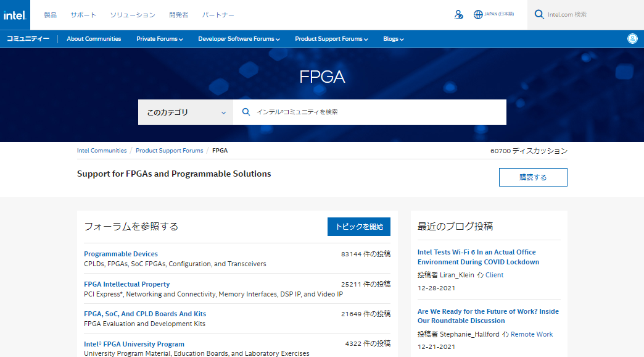Screen dimensions: 644x357
Task: Click the 最近のブログ投稿 heading
Action: (455, 226)
